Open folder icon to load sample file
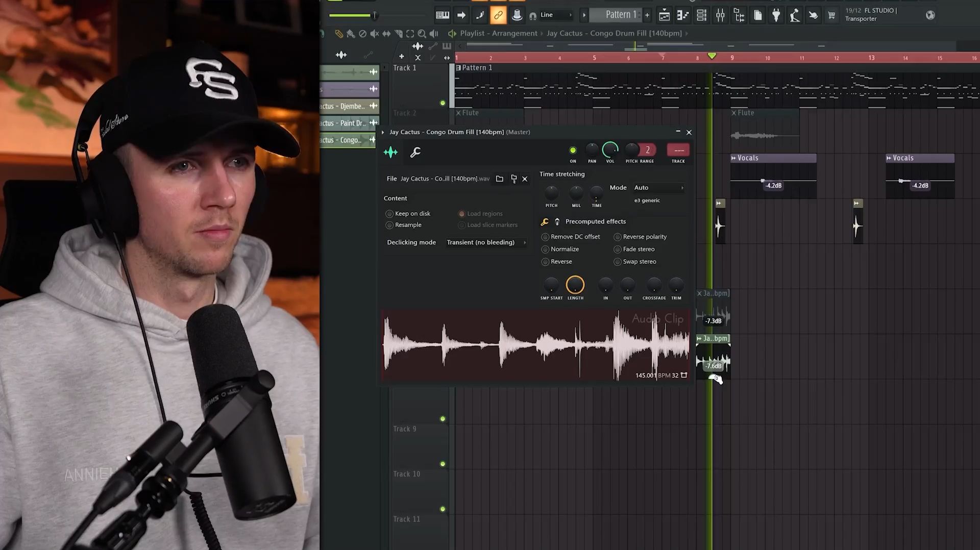 [500, 179]
